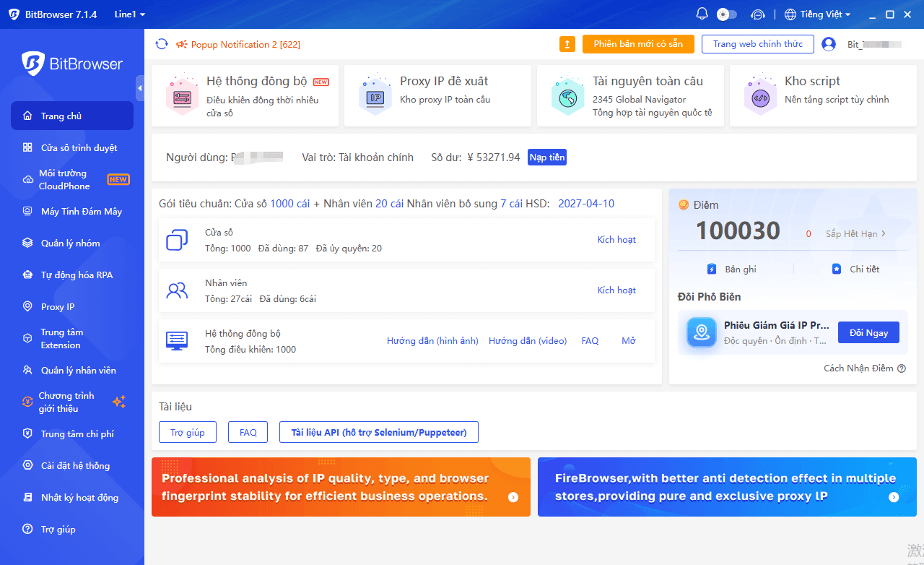Screen dimensions: 924x565
Task: Click the Đổi Ngay button
Action: pos(868,332)
